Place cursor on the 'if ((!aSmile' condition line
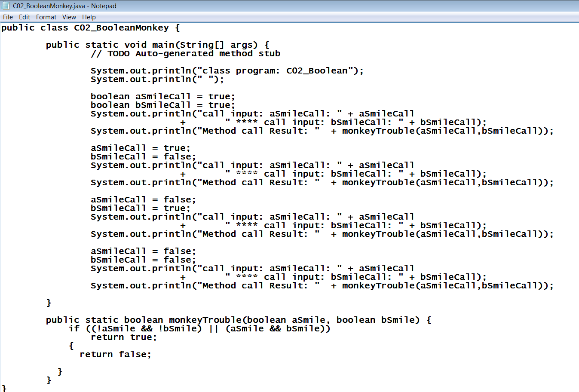Screen dimensions: 579x392 click(x=199, y=329)
